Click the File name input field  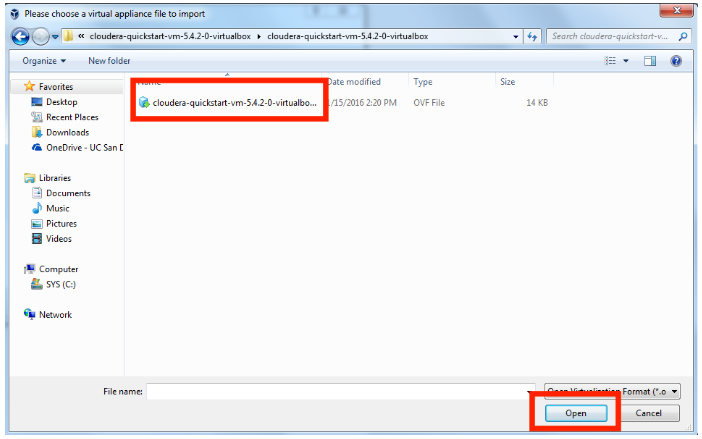click(340, 392)
